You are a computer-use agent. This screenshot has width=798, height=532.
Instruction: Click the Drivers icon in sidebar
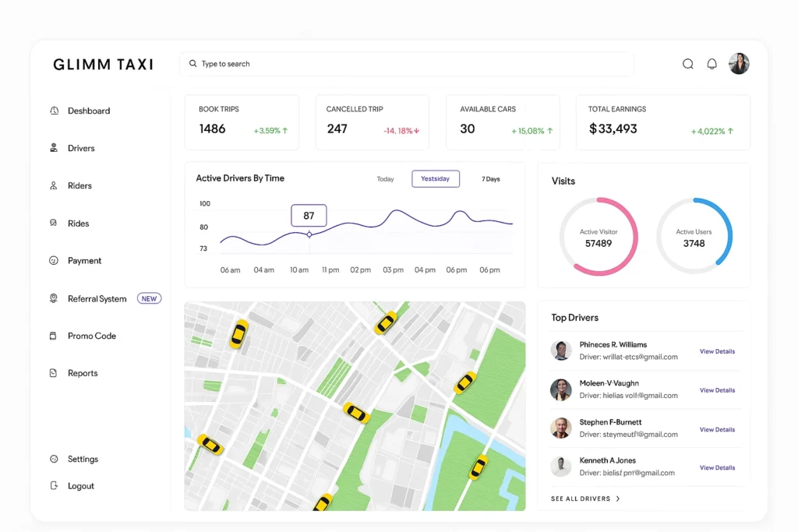(54, 148)
